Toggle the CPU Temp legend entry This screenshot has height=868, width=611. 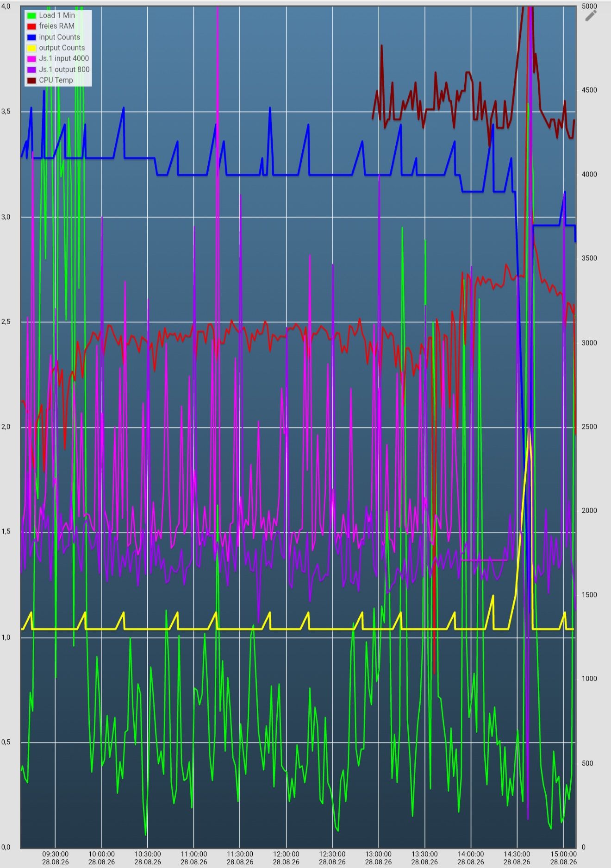pos(50,80)
